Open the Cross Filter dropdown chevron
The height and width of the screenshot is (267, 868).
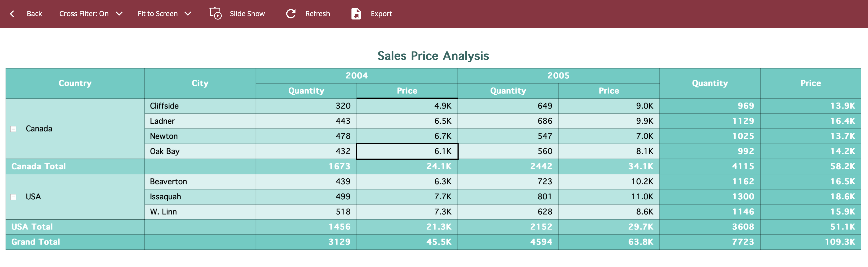pos(119,14)
